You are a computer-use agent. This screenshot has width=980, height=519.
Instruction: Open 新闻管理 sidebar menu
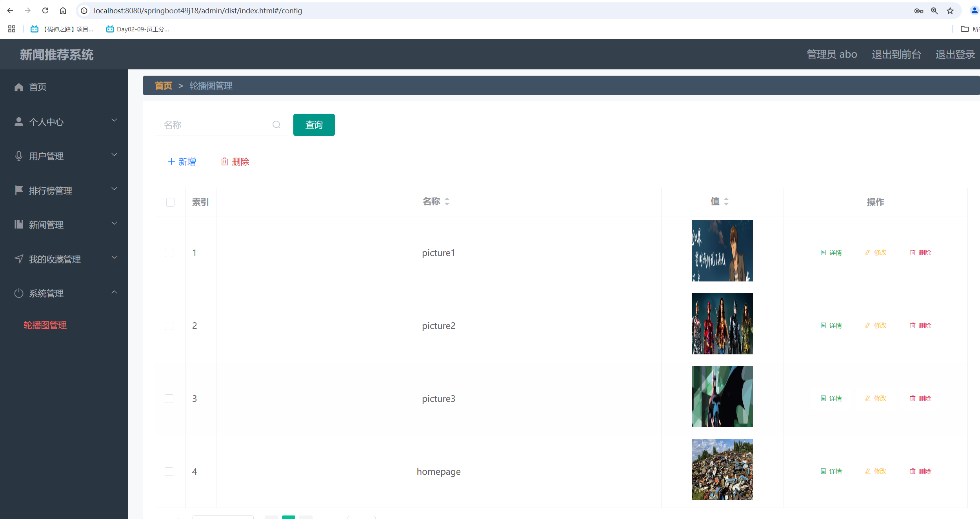[x=64, y=225]
